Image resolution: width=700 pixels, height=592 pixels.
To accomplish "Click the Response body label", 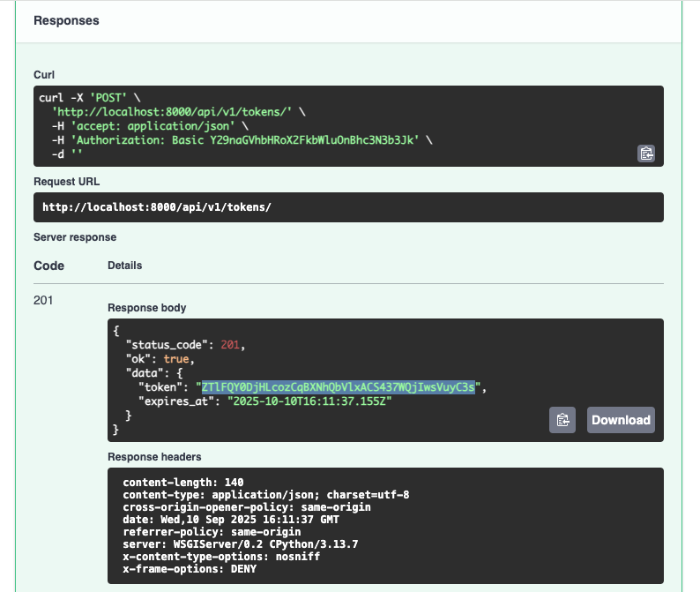I will click(147, 308).
